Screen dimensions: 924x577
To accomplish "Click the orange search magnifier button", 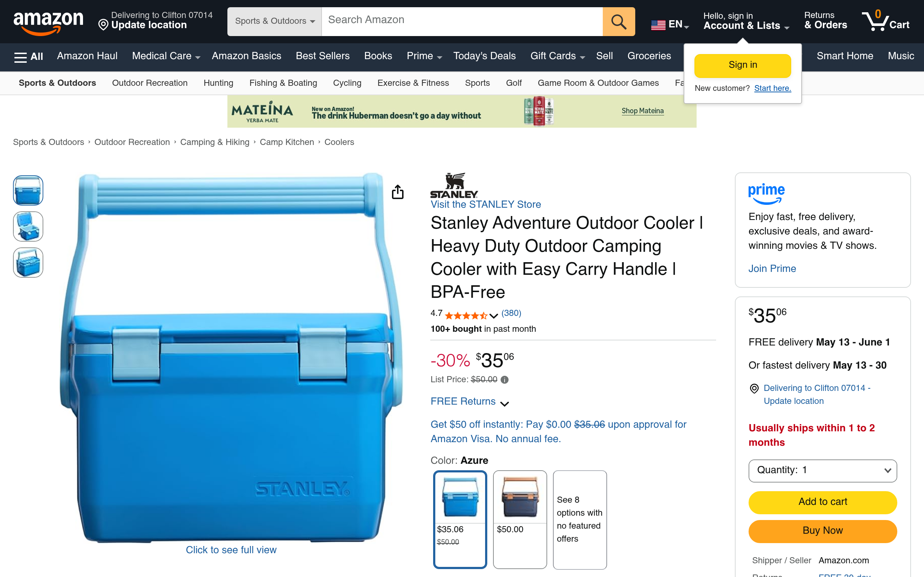I will pos(619,22).
